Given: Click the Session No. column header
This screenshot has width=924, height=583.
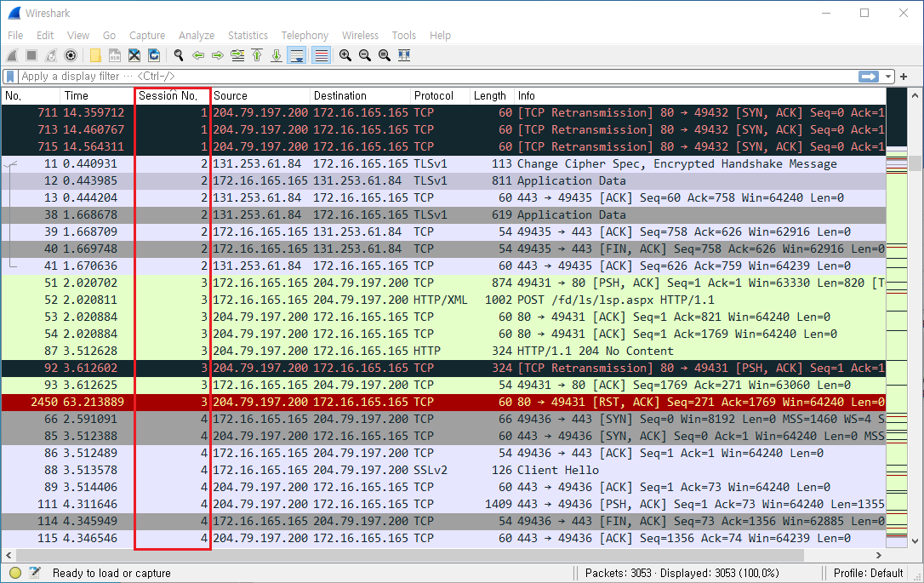Looking at the screenshot, I should [172, 95].
